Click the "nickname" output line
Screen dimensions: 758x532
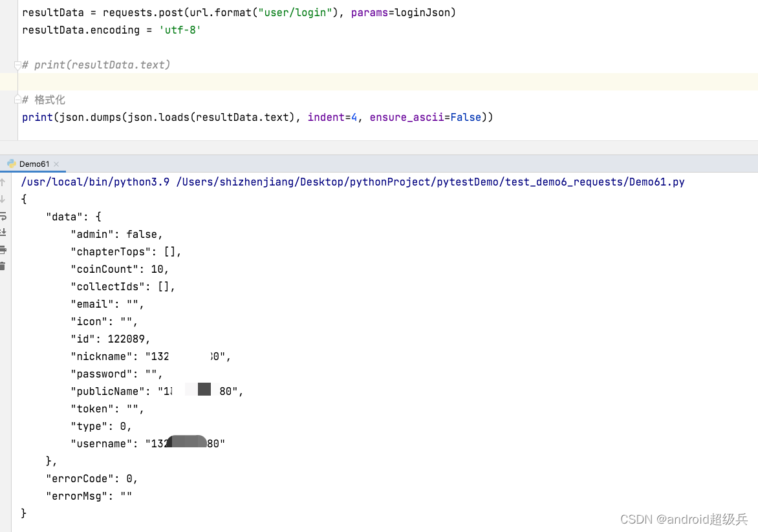coord(151,357)
